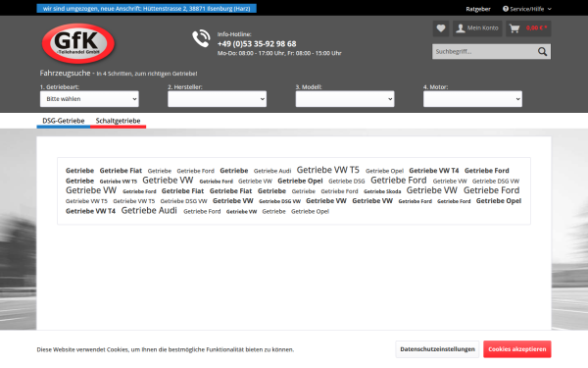Open the Ratgeber link
The image size is (588, 368).
coord(478,9)
